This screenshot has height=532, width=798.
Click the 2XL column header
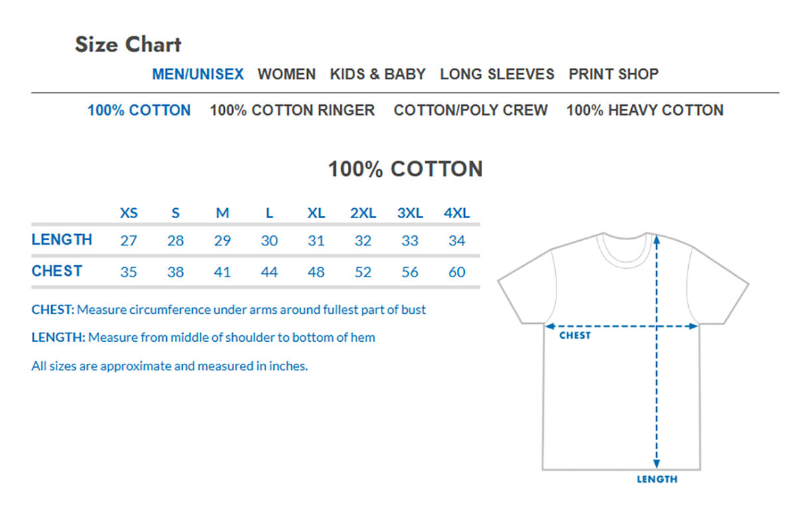click(363, 213)
